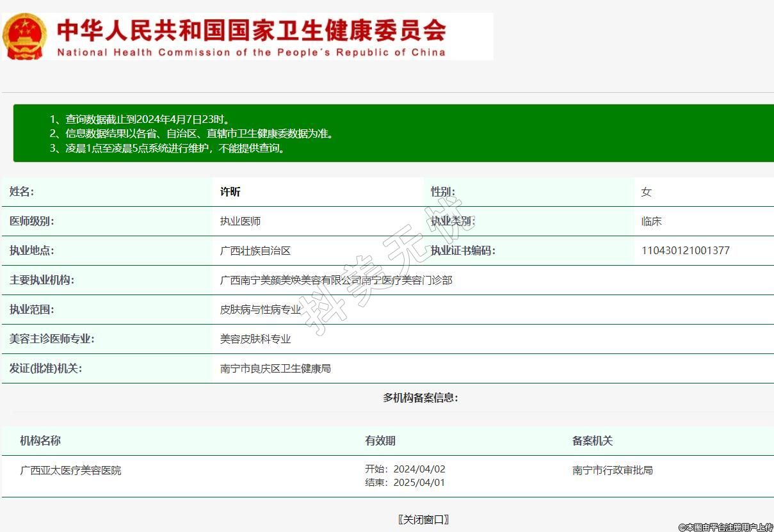The image size is (774, 532).
Task: Click the 有效期 column header
Action: pyautogui.click(x=380, y=441)
